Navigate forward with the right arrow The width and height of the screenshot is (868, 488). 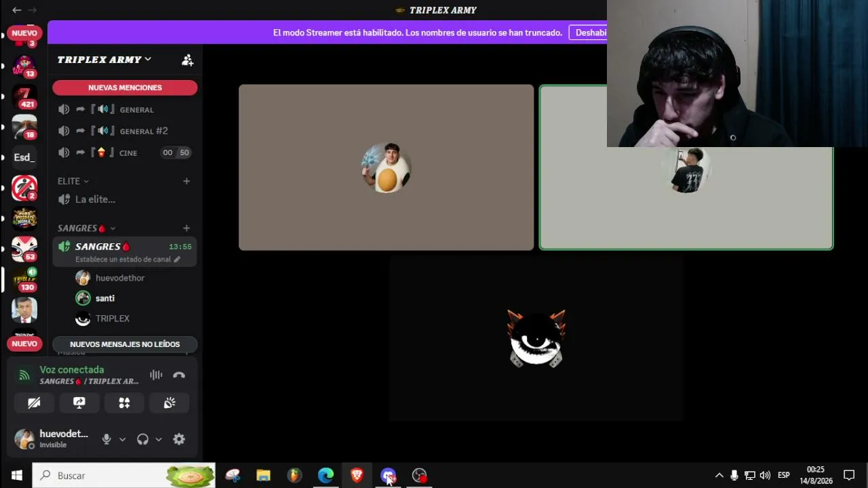[33, 10]
